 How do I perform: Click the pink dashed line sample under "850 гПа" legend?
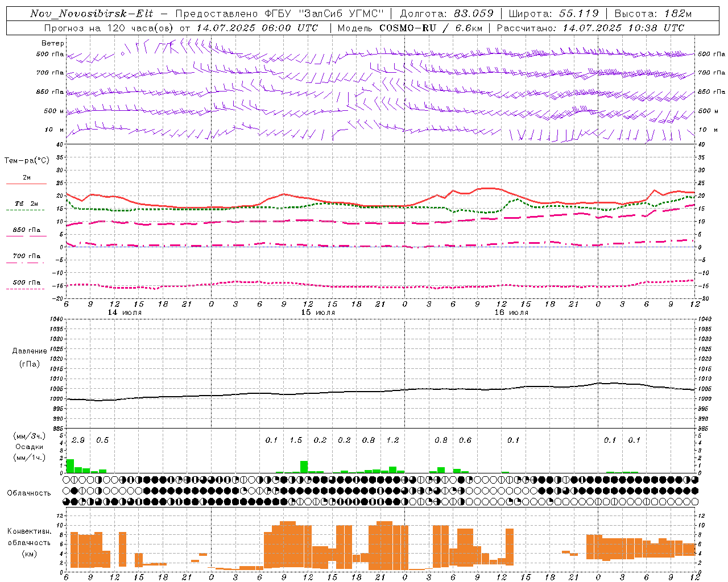tap(26, 236)
